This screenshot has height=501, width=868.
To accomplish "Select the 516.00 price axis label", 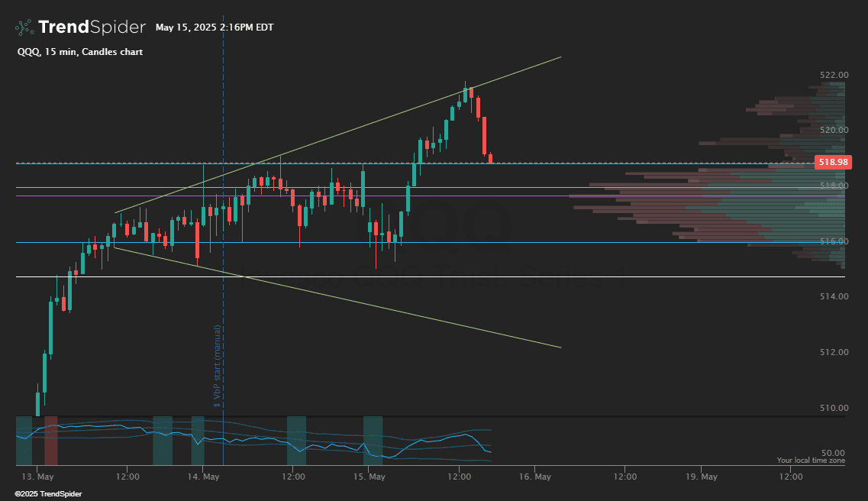I will click(834, 241).
